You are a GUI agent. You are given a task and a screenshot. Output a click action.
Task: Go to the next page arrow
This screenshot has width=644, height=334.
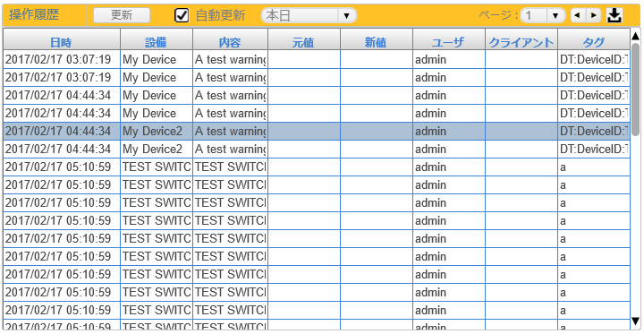tap(593, 15)
